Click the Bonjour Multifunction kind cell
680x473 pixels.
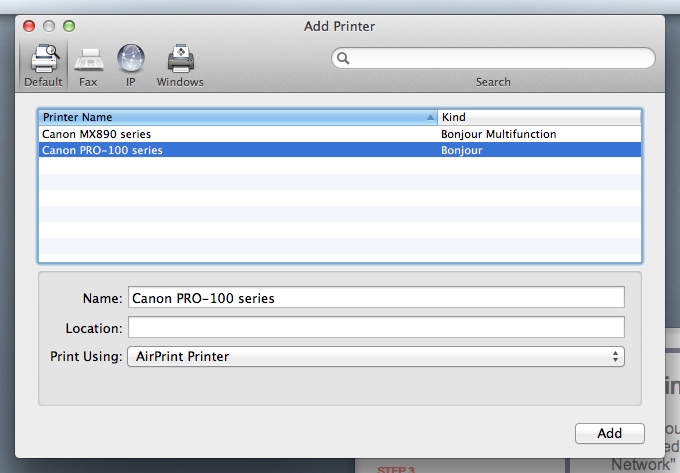pos(498,134)
